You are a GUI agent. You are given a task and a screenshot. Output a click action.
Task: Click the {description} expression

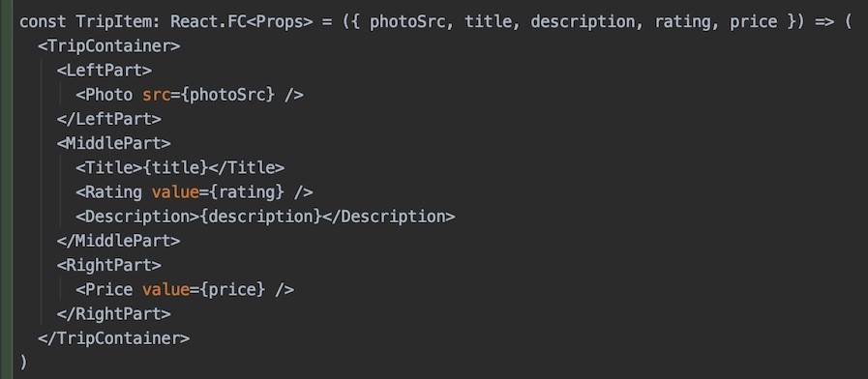tap(260, 217)
